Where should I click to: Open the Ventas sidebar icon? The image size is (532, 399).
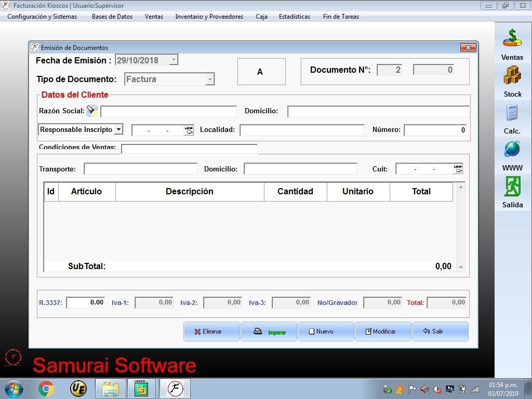coord(512,38)
